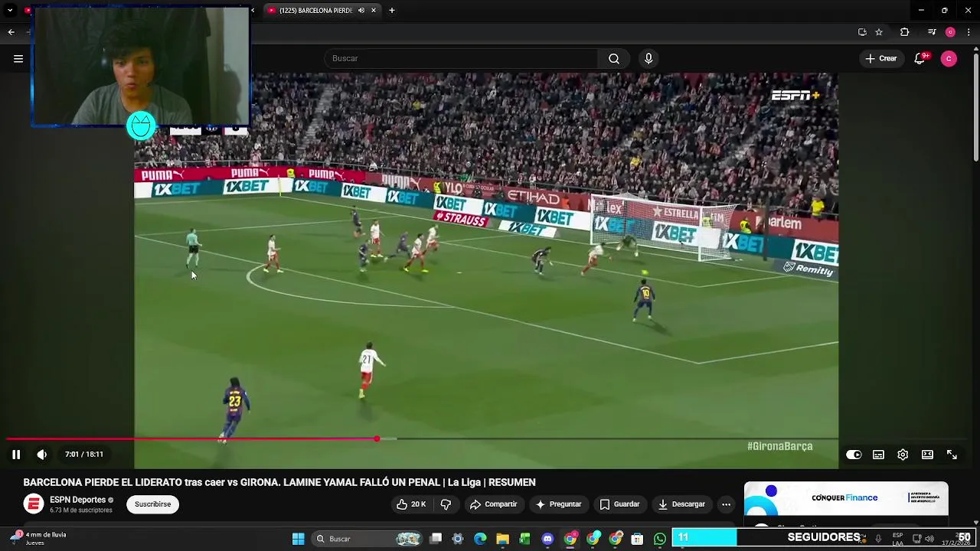Open the ESPN Deportes channel avatar
The width and height of the screenshot is (980, 551).
[x=33, y=504]
